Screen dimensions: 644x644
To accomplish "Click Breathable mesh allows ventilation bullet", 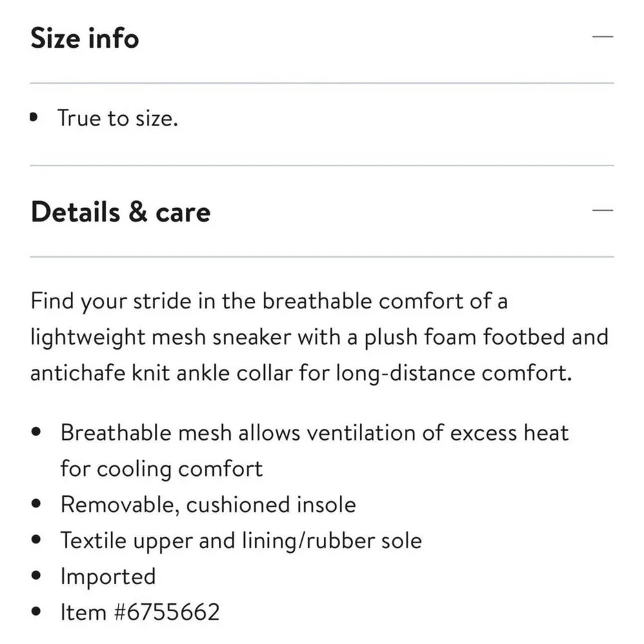I will click(315, 451).
